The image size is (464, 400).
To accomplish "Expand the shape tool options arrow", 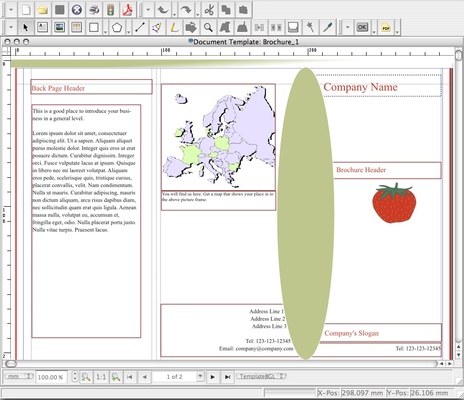I will (x=105, y=32).
